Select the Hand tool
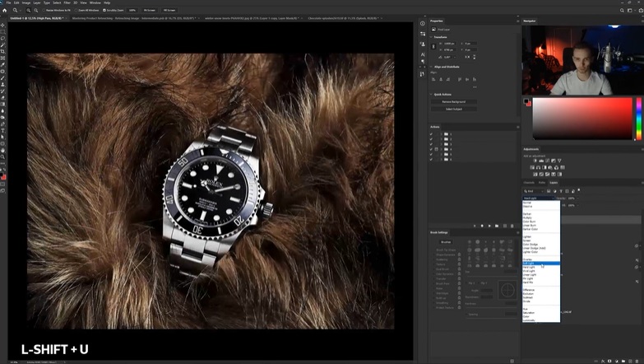Viewport: 644px width, 364px height. tap(2, 150)
